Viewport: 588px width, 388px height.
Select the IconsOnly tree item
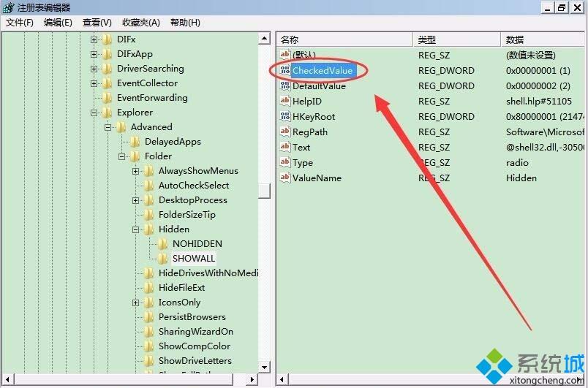[x=179, y=303]
